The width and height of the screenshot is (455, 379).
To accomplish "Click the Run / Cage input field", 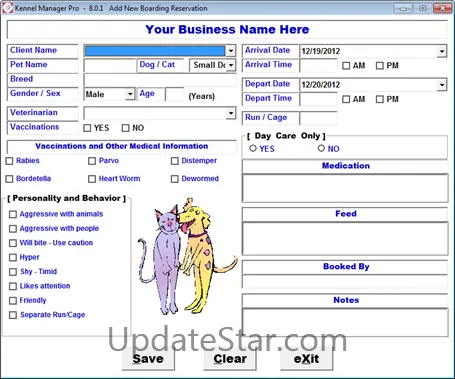I will pyautogui.click(x=318, y=118).
